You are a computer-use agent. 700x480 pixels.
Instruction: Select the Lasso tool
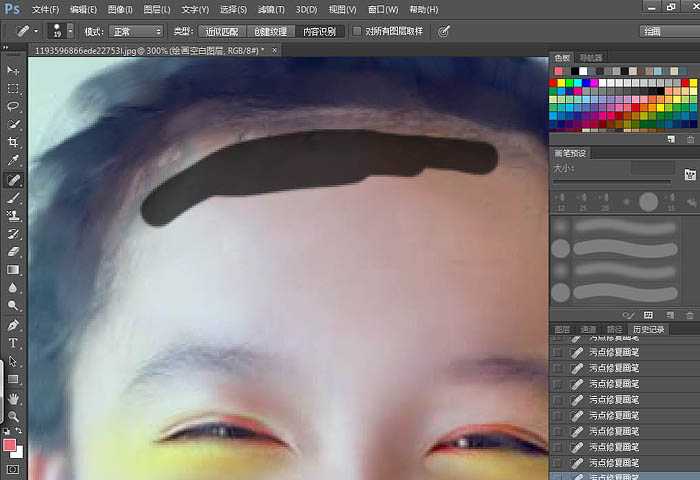tap(13, 106)
